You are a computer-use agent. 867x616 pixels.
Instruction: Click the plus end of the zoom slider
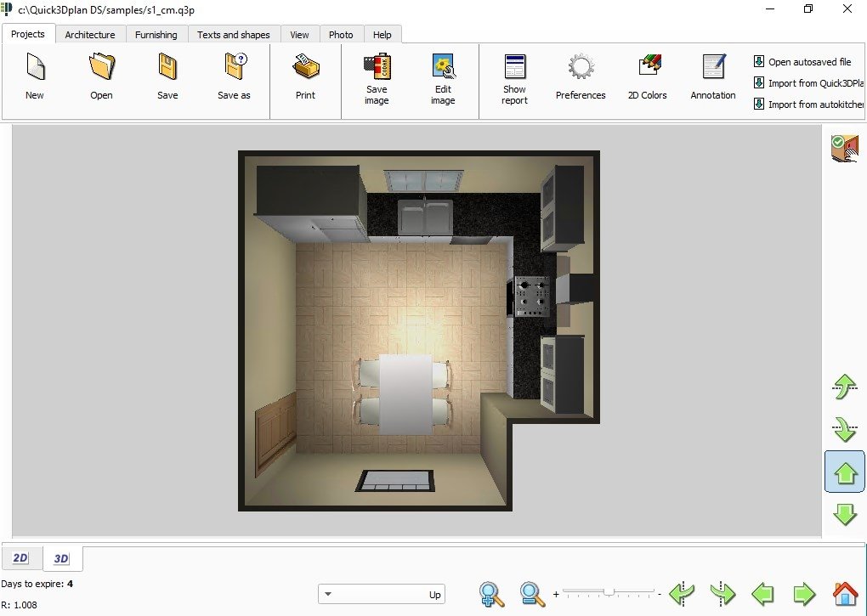[556, 595]
